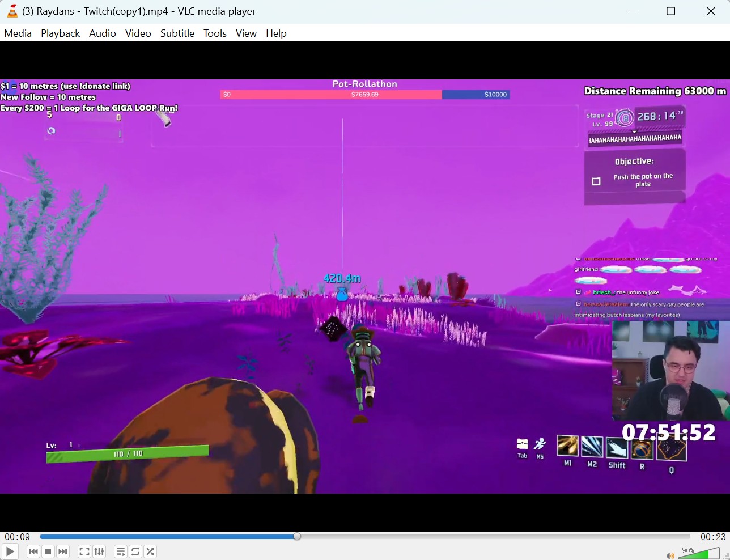Click the seek bar handle
Screen dimensions: 730x560
(x=297, y=536)
